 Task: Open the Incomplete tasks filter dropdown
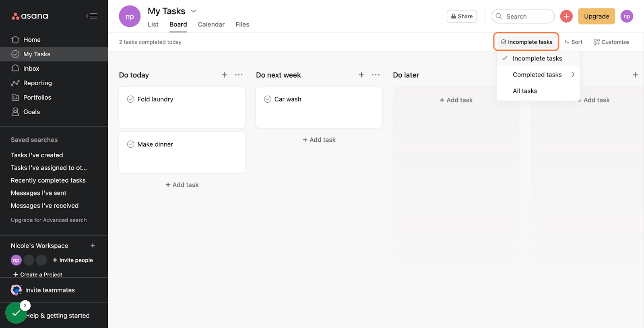click(x=526, y=42)
